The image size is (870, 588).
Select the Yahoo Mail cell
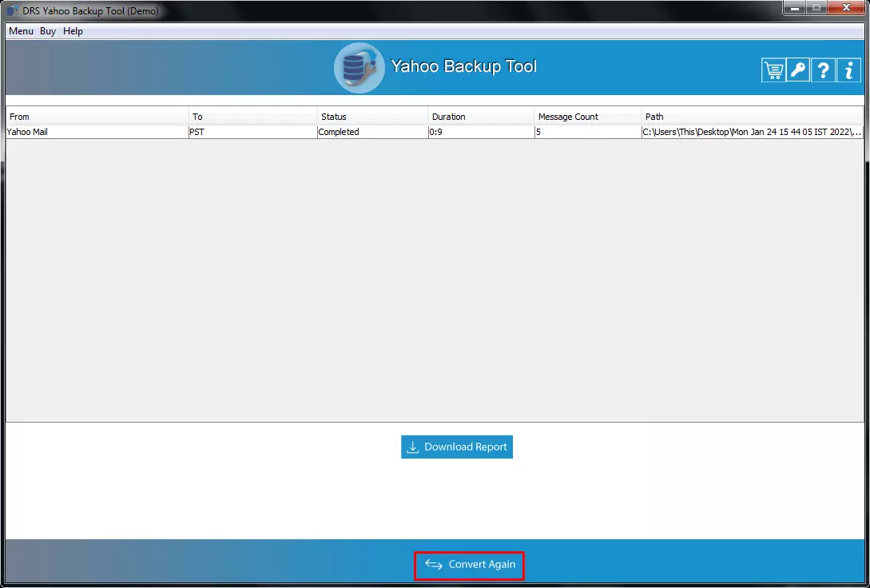point(97,132)
